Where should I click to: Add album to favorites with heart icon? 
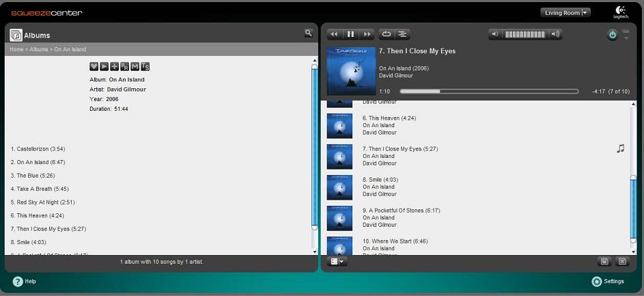tap(94, 66)
